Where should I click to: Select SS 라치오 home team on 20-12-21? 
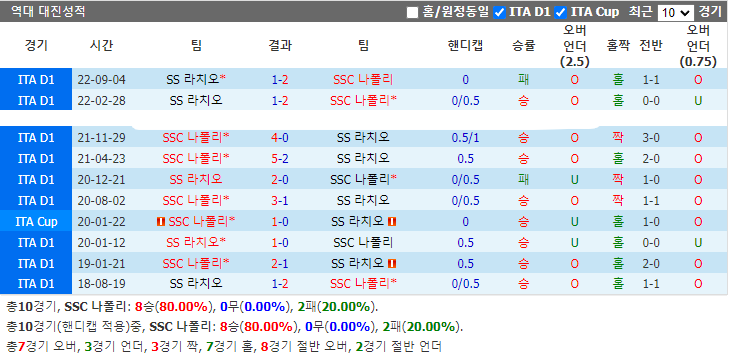[x=196, y=179]
